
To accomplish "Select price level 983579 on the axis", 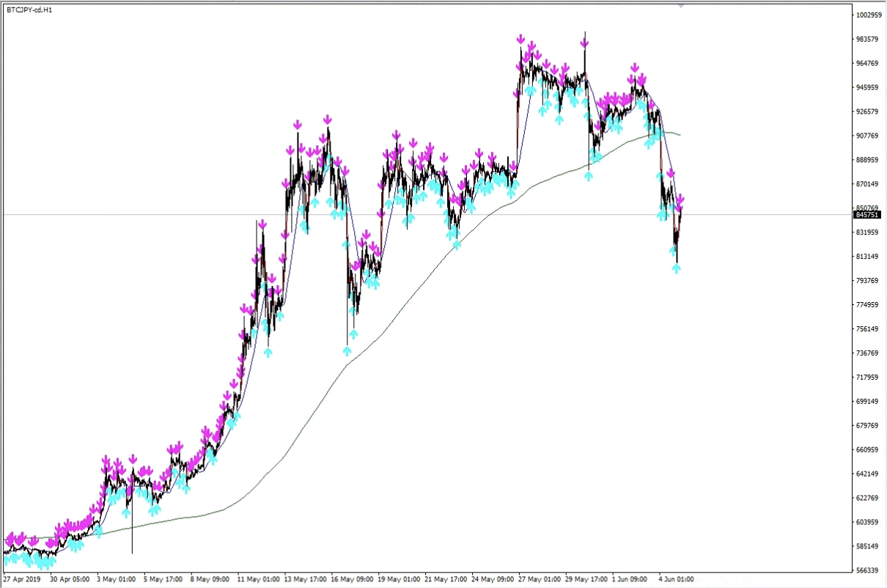I will (x=868, y=40).
